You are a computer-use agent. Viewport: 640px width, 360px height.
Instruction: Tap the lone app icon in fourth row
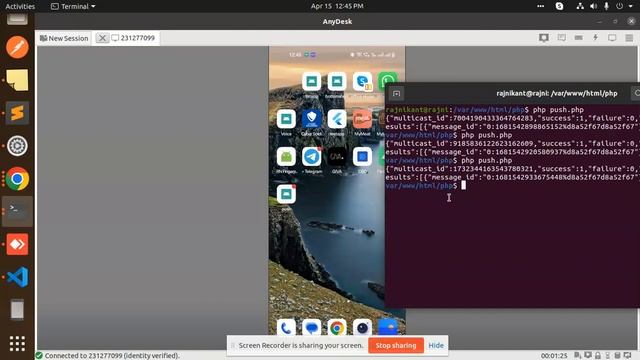[286, 194]
